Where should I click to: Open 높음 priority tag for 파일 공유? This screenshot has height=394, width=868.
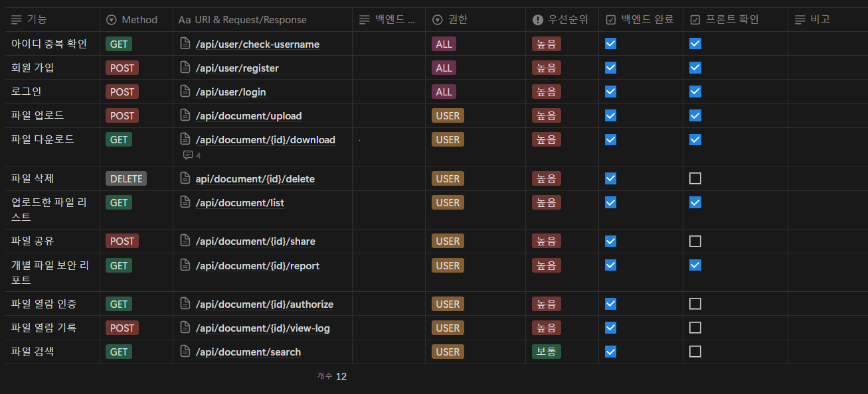pyautogui.click(x=547, y=241)
